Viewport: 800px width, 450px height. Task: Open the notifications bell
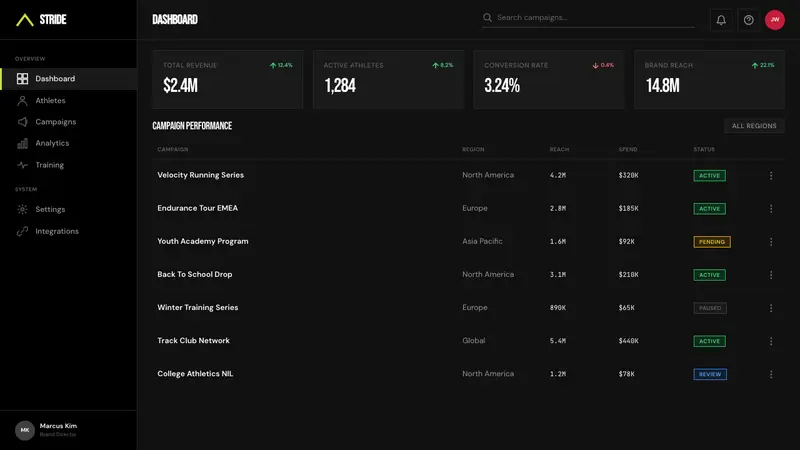pyautogui.click(x=721, y=20)
